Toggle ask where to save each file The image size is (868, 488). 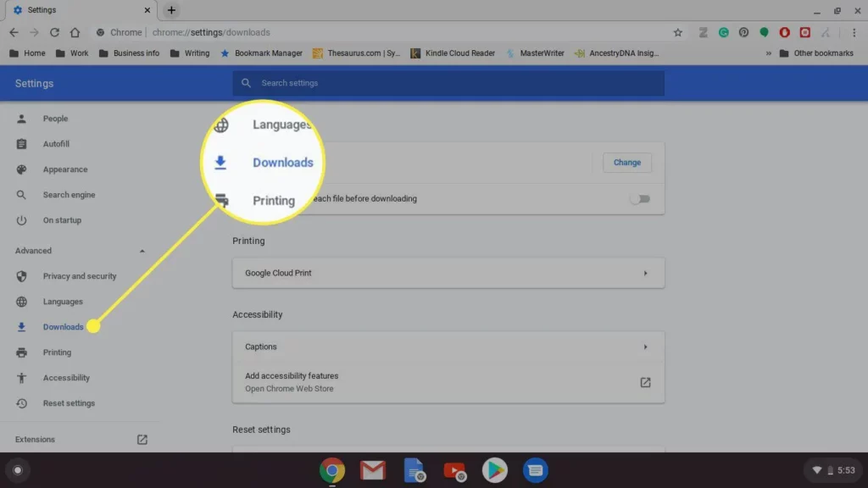640,198
